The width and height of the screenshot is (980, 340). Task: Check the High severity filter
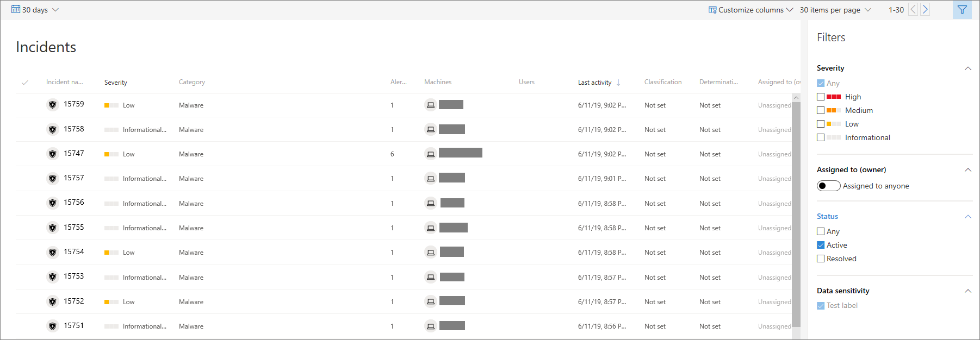coord(821,97)
